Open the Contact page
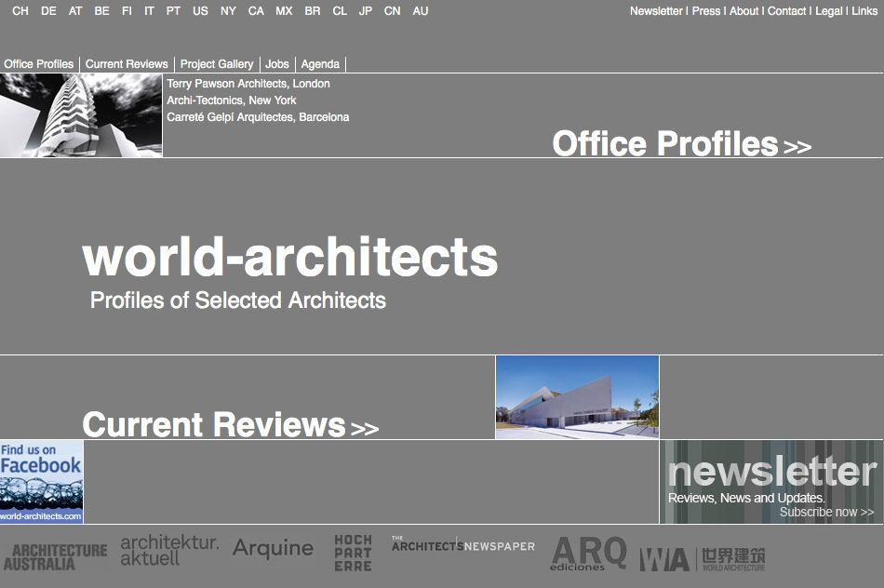This screenshot has height=588, width=884. (x=787, y=11)
